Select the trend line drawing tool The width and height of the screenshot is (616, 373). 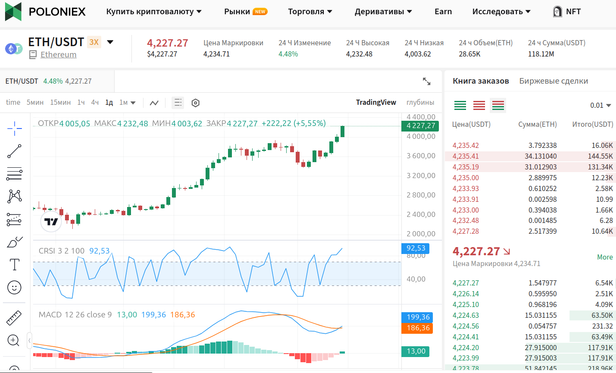(15, 151)
